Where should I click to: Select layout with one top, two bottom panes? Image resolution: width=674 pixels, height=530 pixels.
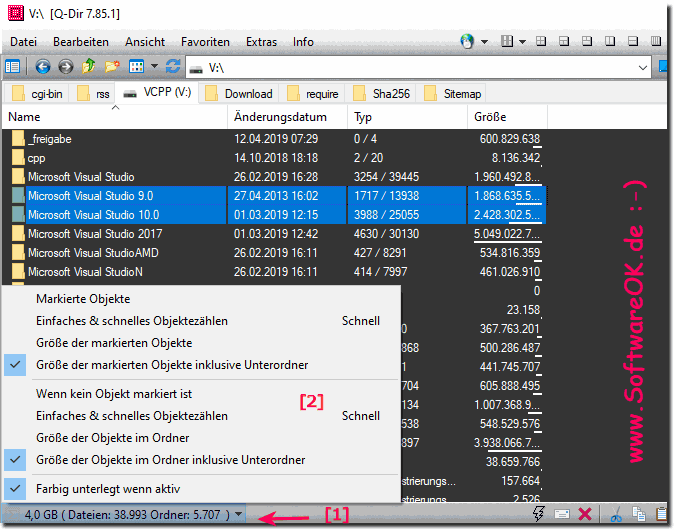coord(564,41)
